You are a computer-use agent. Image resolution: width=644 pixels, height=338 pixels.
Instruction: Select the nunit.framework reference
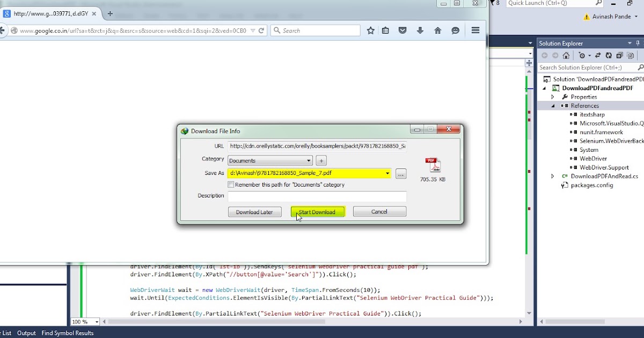pos(601,132)
